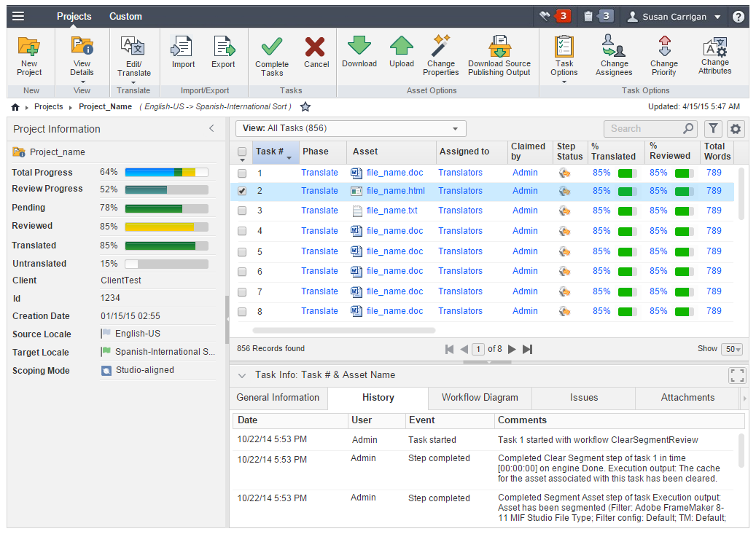
Task: Click the Change Assignees icon
Action: [x=614, y=45]
